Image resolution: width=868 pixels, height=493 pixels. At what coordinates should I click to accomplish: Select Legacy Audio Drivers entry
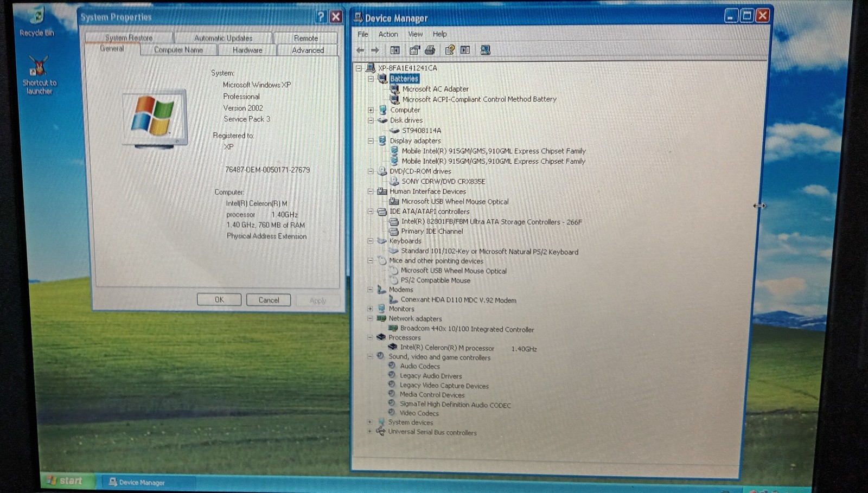(431, 376)
